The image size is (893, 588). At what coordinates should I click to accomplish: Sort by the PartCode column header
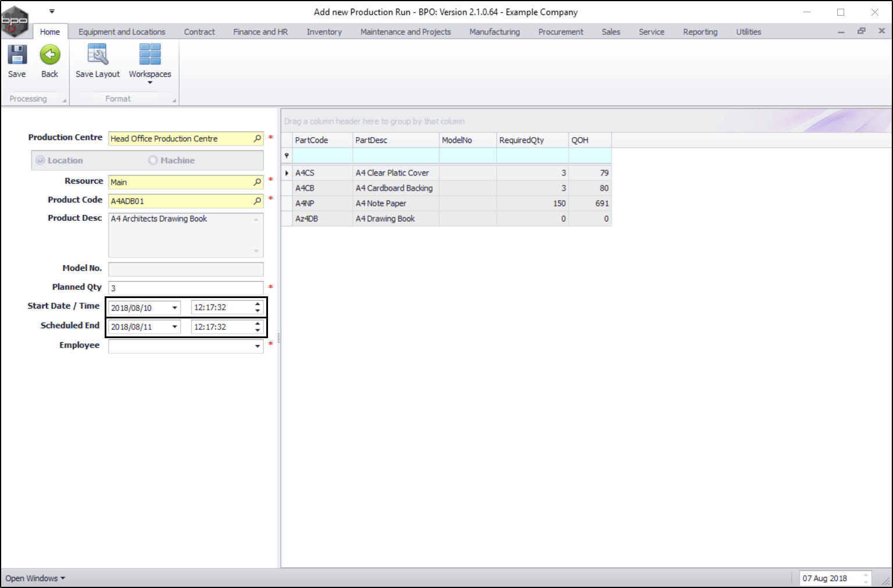323,140
